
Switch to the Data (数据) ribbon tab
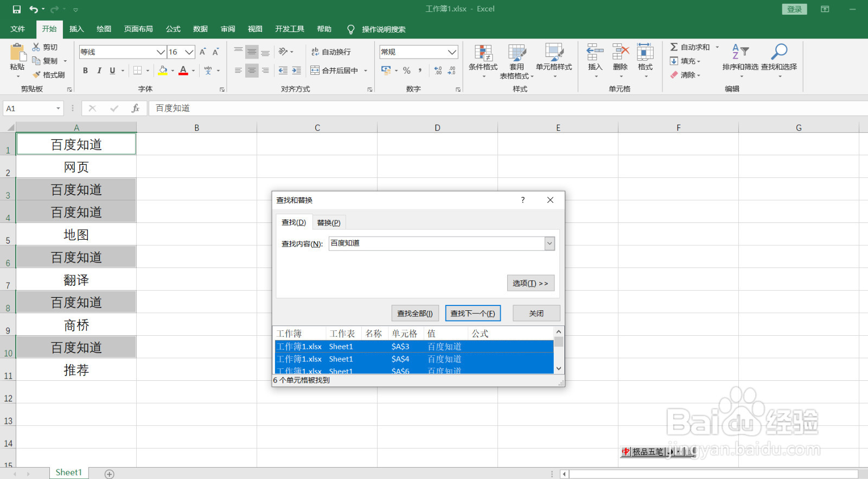point(200,29)
